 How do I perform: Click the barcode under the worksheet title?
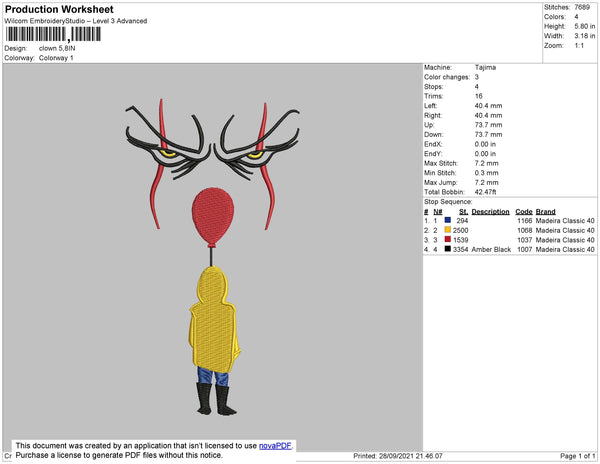53,34
